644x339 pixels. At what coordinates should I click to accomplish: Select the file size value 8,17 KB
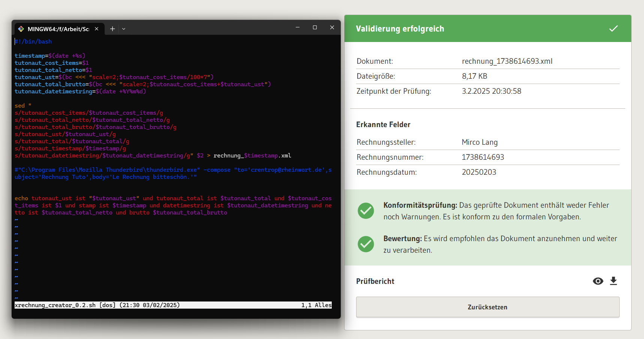tap(475, 76)
